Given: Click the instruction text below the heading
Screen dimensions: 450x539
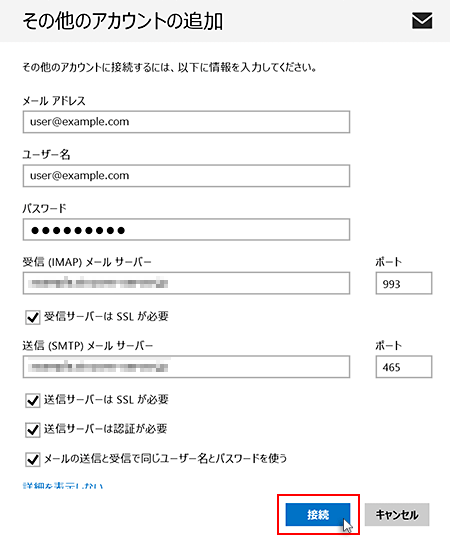Looking at the screenshot, I should 169,67.
